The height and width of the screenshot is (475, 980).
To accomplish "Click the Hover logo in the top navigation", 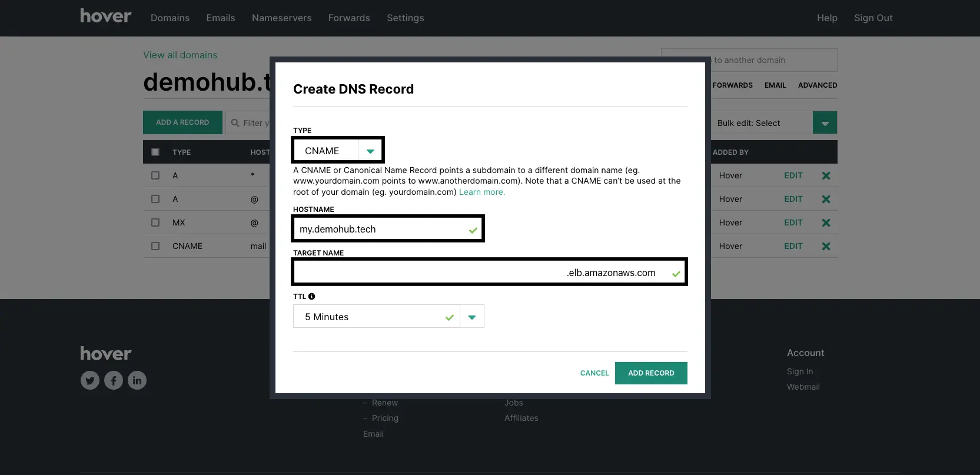I will 106,16.
